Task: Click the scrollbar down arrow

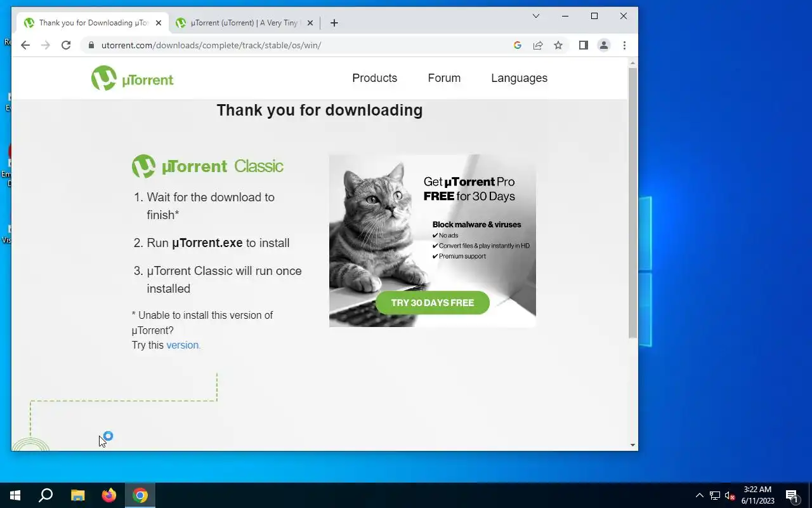Action: click(x=632, y=445)
